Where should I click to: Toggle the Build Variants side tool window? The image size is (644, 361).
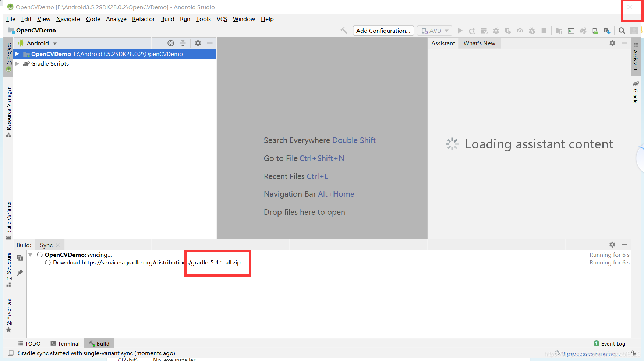point(9,221)
